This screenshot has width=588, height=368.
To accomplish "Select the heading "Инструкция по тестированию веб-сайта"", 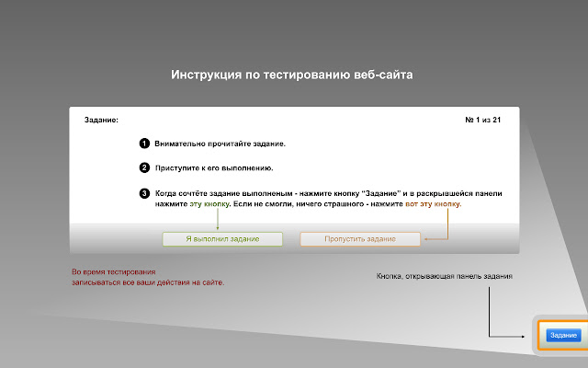I will click(292, 75).
